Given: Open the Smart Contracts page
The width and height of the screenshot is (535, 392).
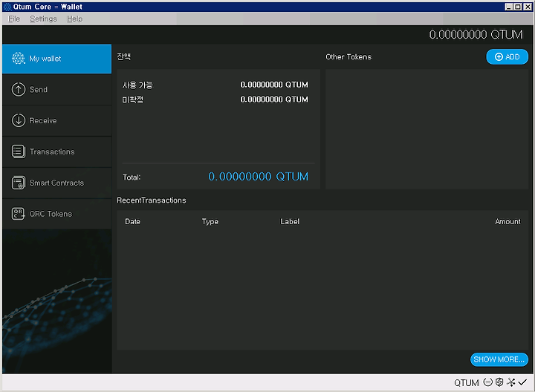Looking at the screenshot, I should 56,183.
